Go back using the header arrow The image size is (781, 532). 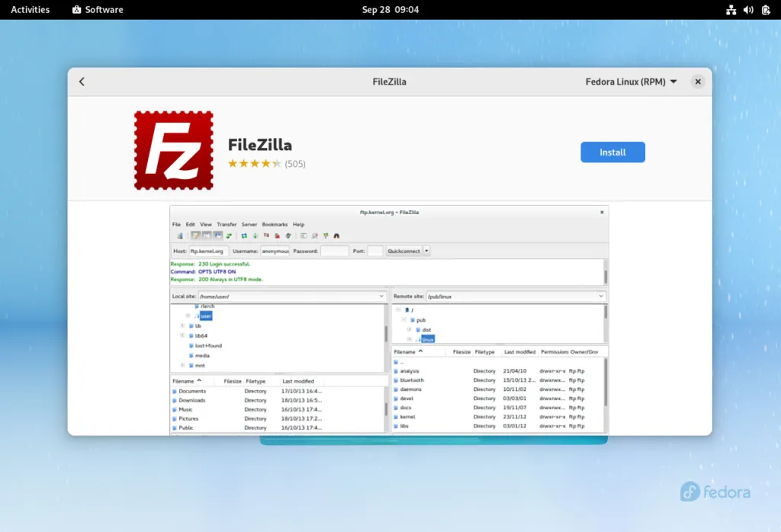(82, 82)
